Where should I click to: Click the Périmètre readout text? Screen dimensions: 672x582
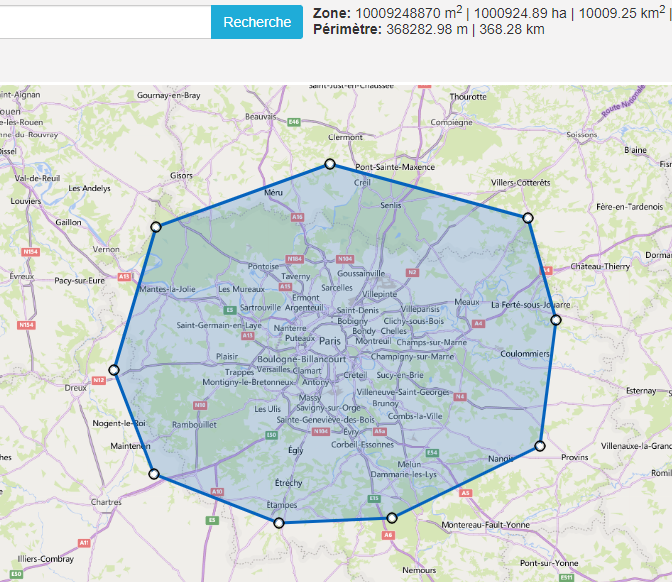pos(429,30)
